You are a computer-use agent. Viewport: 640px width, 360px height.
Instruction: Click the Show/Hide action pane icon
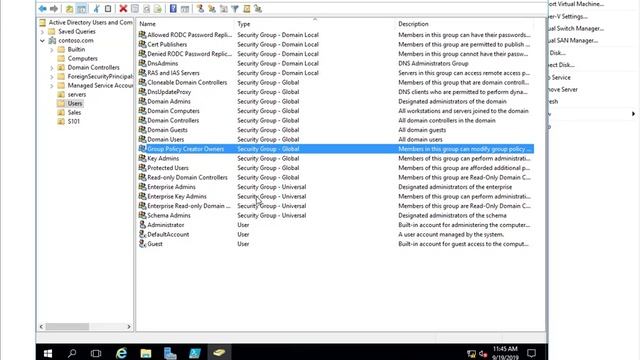(185, 9)
